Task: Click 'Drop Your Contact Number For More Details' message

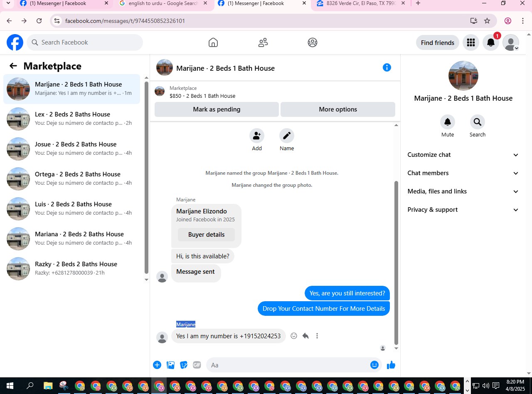Action: pyautogui.click(x=324, y=309)
